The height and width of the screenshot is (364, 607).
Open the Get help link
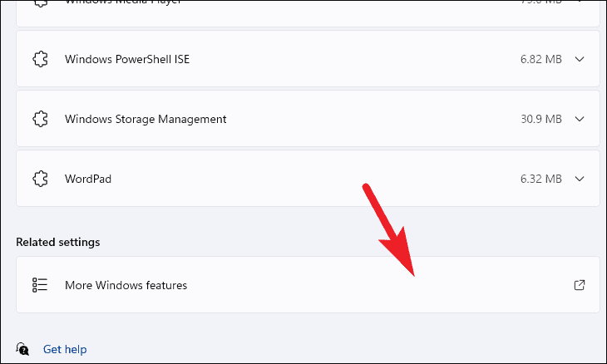65,349
